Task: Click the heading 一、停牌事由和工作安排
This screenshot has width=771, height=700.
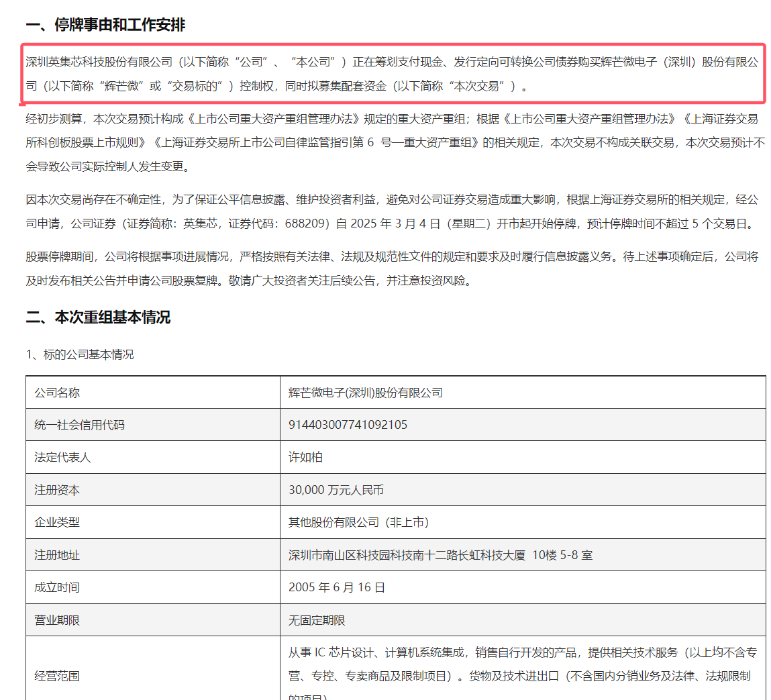Action: [105, 25]
